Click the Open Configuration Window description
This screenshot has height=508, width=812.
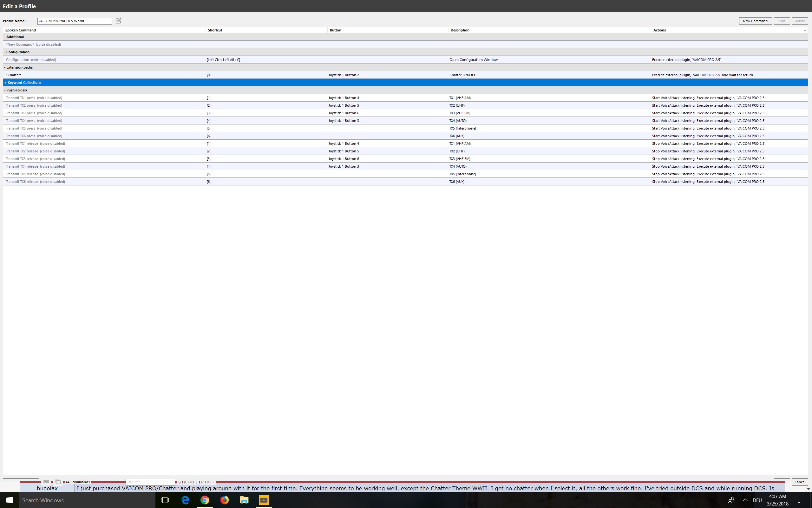pyautogui.click(x=474, y=60)
